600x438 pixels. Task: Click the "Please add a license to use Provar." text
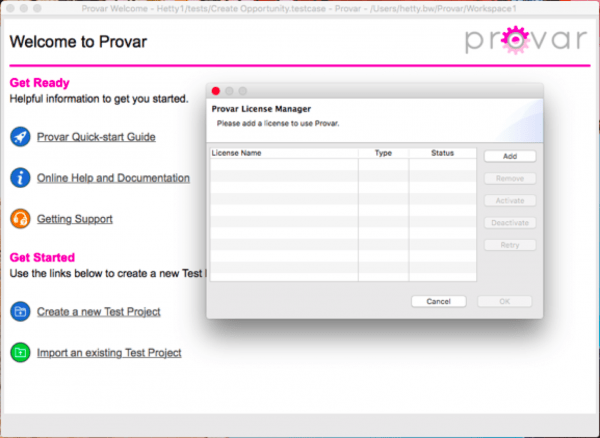click(x=278, y=124)
